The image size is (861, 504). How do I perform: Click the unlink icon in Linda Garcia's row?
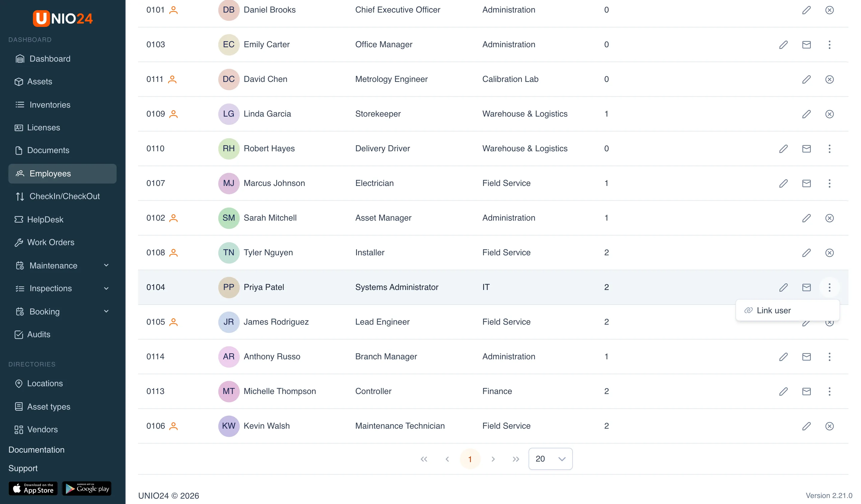tap(829, 114)
